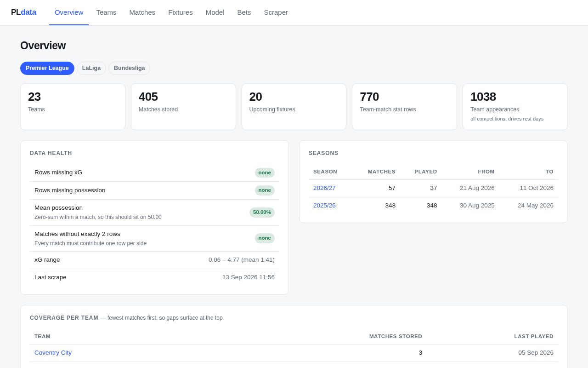Click the LAST PLAYED column header
Viewport: 588px width, 368px height.
tap(534, 336)
